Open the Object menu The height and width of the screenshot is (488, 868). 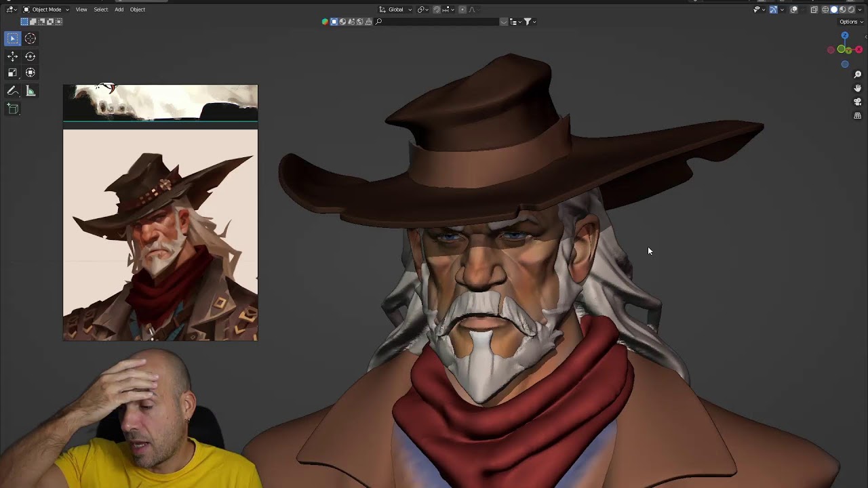[138, 9]
